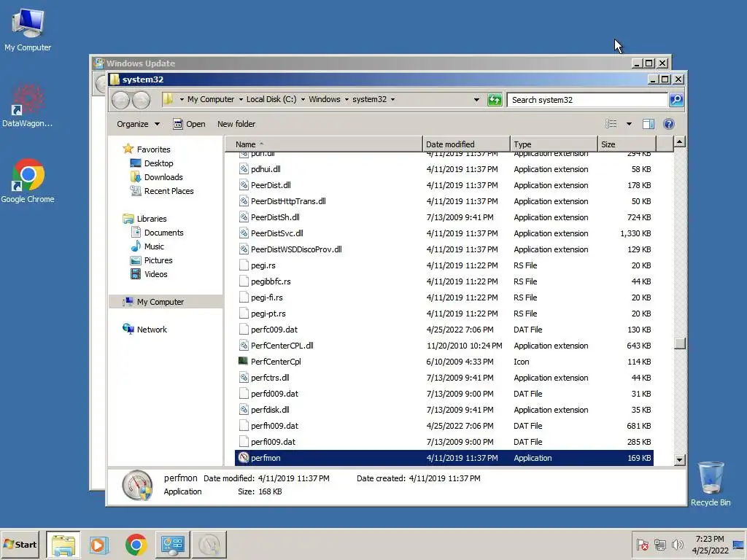Click the Explorer Forward navigation button
The image size is (747, 560).
click(x=141, y=100)
